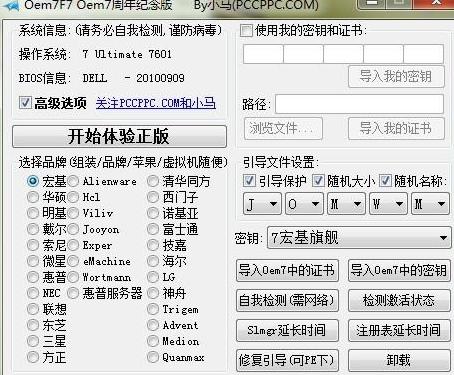This screenshot has width=454, height=375.
Task: Select the Viliv radio button
Action: (x=73, y=213)
